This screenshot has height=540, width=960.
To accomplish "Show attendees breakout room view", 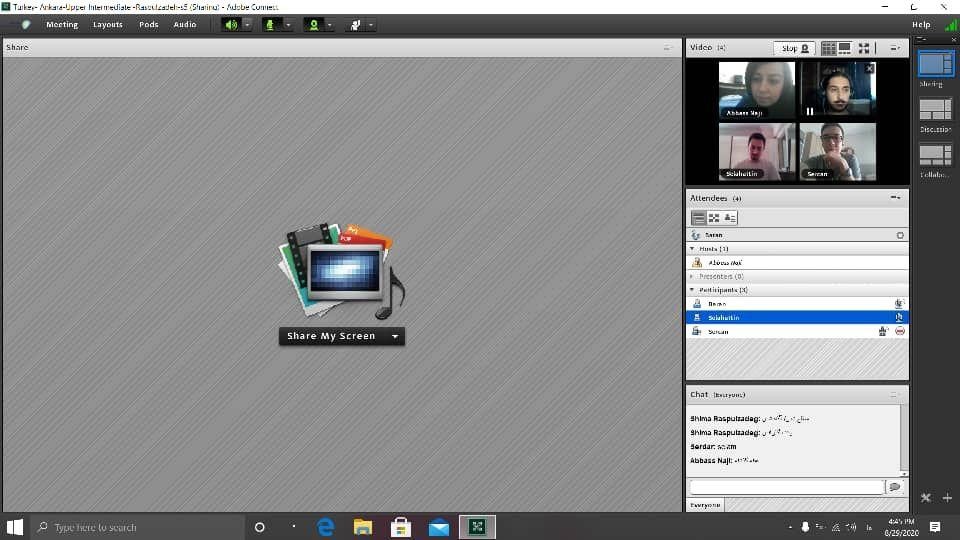I will coord(714,217).
